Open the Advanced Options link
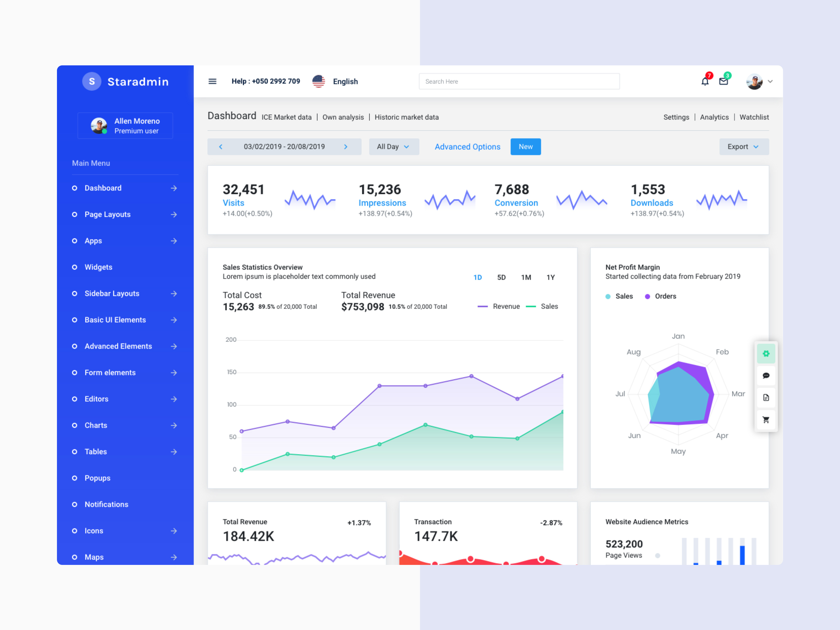 pyautogui.click(x=467, y=146)
